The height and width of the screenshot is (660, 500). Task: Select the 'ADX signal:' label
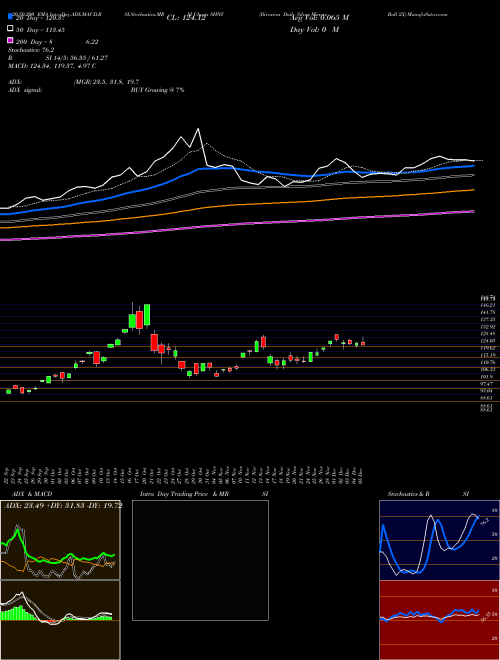click(x=24, y=90)
